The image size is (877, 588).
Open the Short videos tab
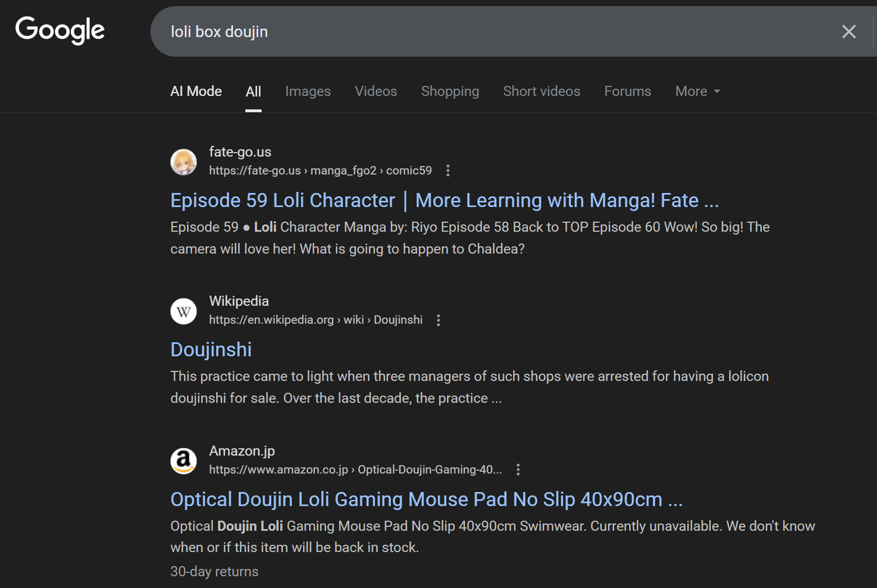click(x=541, y=91)
